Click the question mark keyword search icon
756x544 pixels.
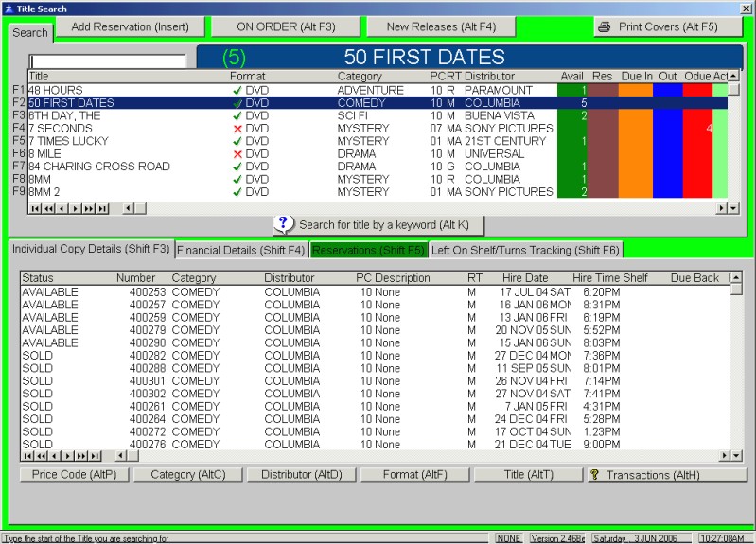coord(285,224)
